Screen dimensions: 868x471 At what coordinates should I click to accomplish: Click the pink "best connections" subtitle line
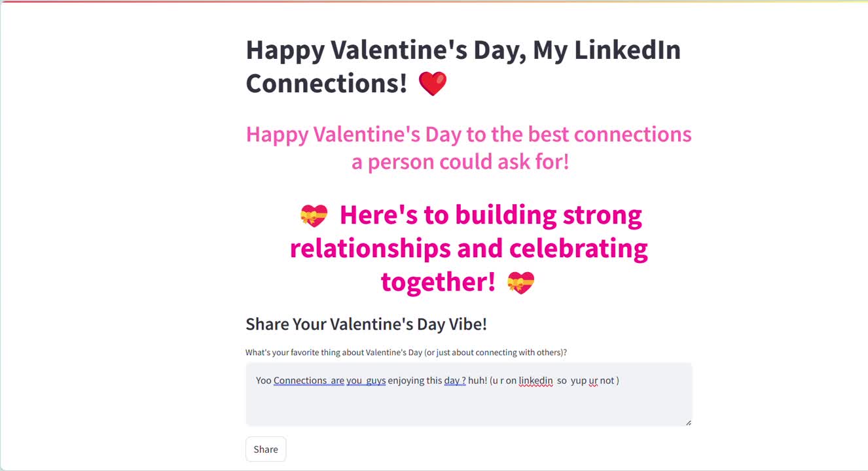[x=468, y=134]
